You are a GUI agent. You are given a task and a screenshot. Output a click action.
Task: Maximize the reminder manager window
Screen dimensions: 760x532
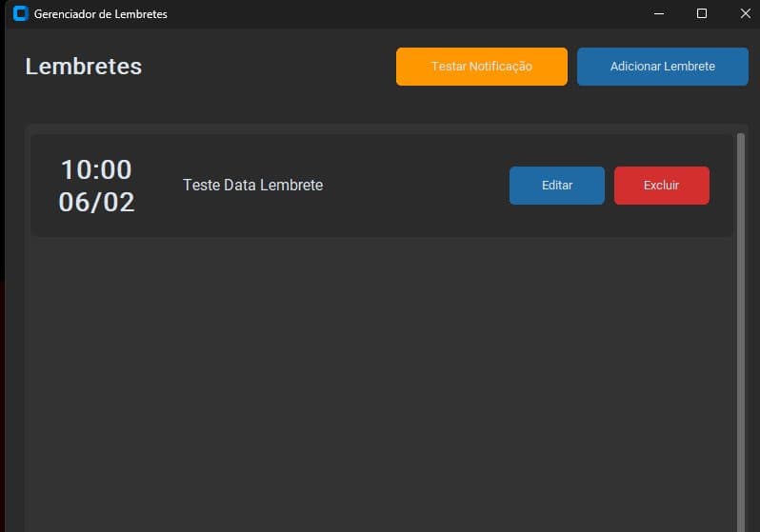pos(702,13)
